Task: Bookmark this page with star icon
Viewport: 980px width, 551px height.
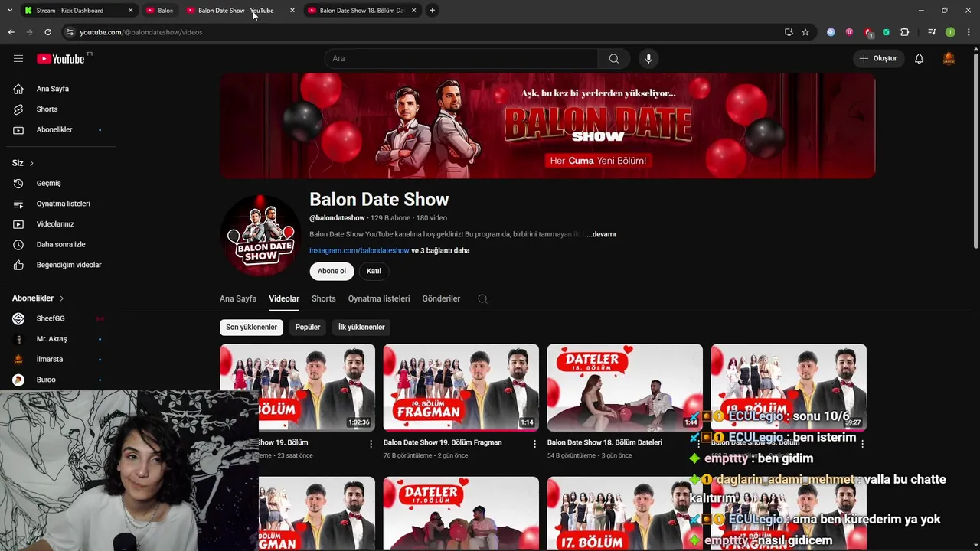Action: click(x=805, y=32)
